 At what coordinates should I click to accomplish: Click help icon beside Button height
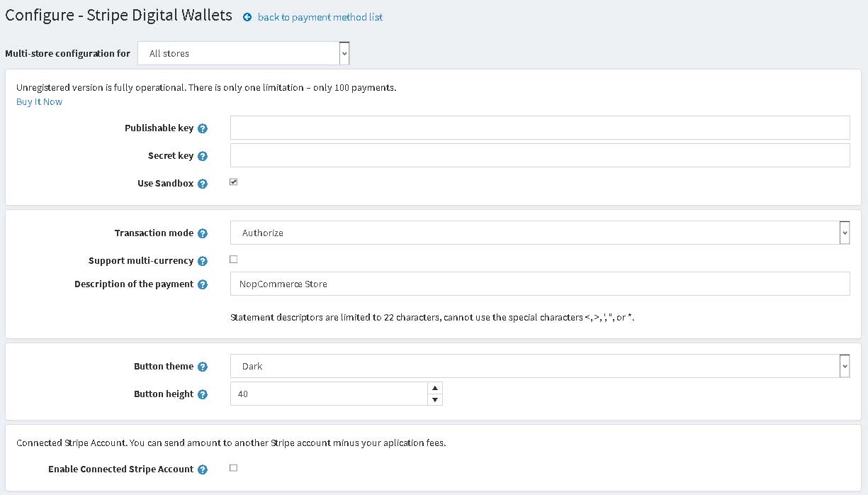(203, 394)
